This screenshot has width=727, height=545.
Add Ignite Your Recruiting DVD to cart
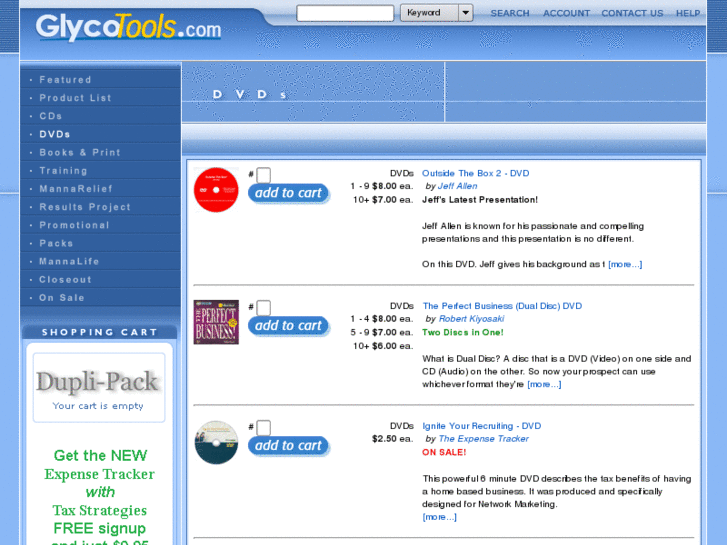pos(288,445)
